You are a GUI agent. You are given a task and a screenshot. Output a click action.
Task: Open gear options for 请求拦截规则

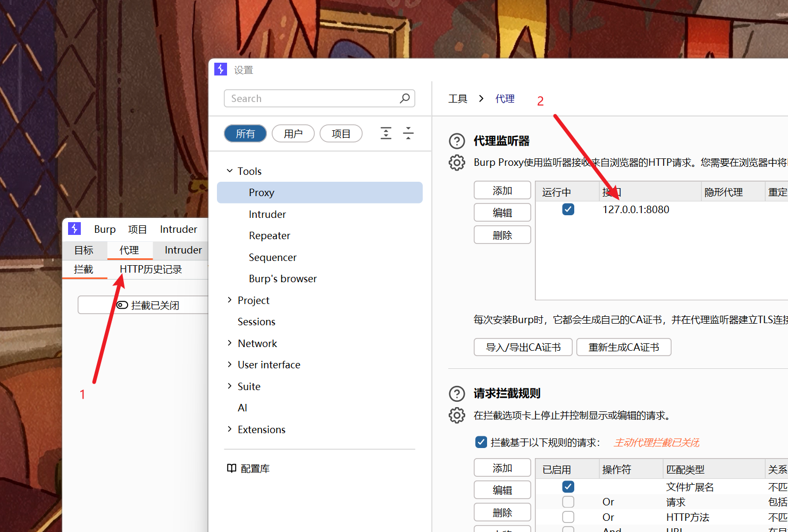pos(457,415)
